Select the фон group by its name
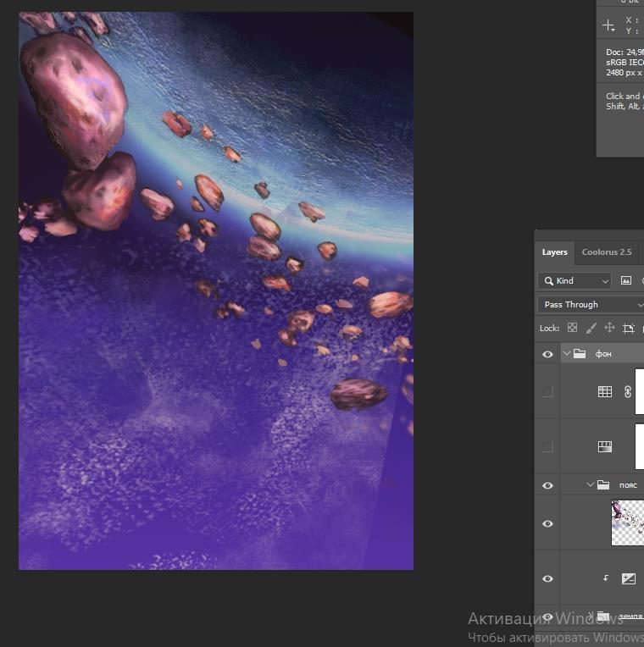The width and height of the screenshot is (644, 647). coord(603,354)
